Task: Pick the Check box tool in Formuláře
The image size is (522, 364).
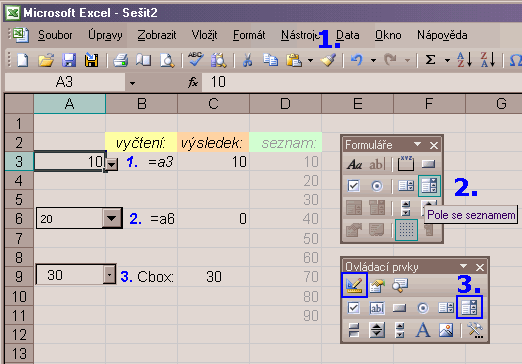Action: coord(354,186)
